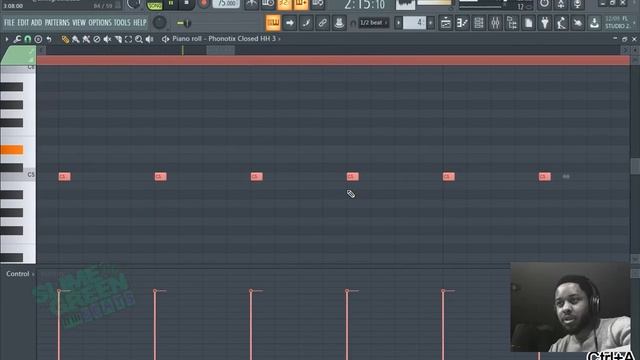Open piano roll menu arrow
This screenshot has height=360, width=640.
[x=7, y=39]
